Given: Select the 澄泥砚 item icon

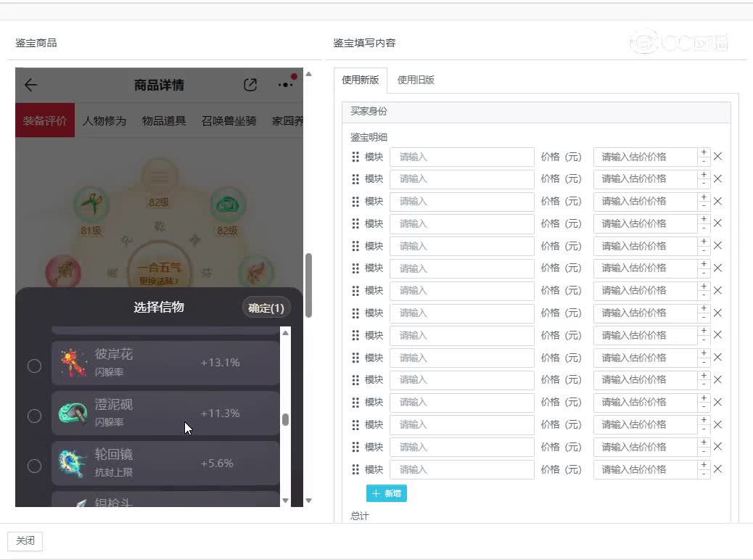Looking at the screenshot, I should [73, 413].
